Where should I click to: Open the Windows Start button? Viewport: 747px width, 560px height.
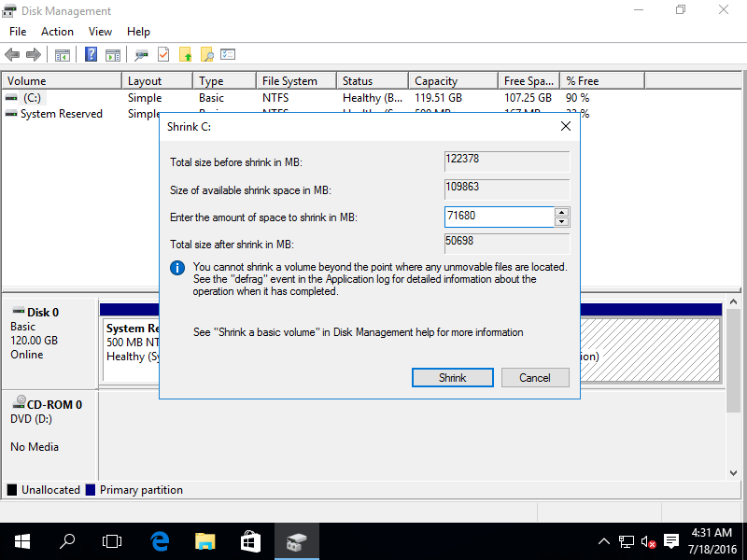click(x=21, y=541)
